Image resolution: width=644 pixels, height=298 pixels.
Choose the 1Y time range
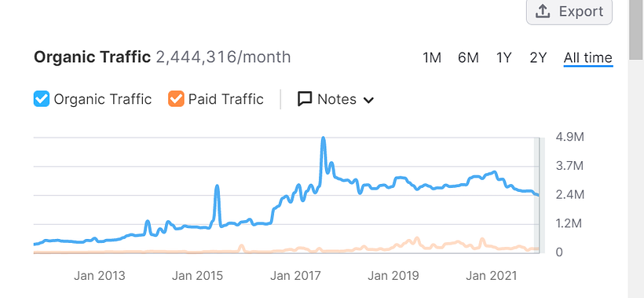pyautogui.click(x=504, y=58)
